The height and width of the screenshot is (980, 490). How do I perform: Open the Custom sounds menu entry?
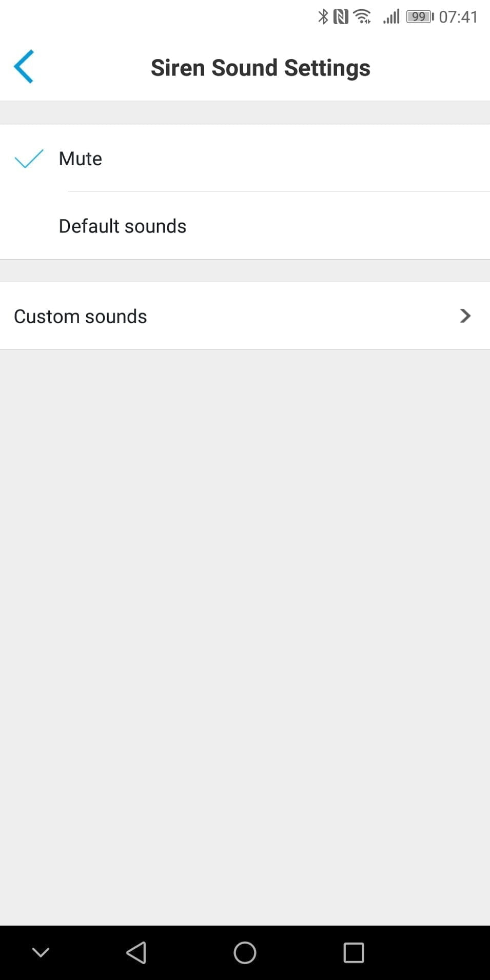click(81, 317)
